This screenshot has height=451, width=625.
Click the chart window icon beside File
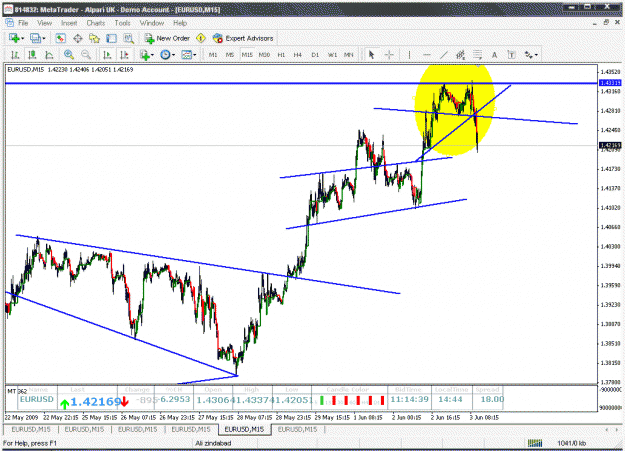9,23
